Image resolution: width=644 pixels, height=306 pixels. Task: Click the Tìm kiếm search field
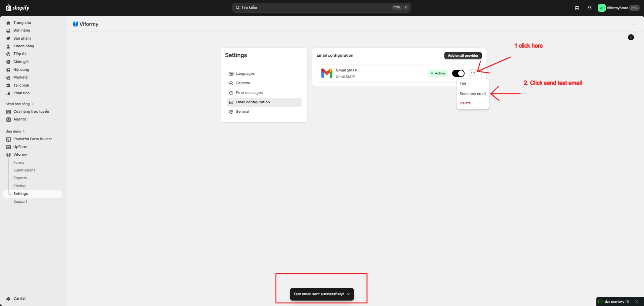click(x=321, y=8)
